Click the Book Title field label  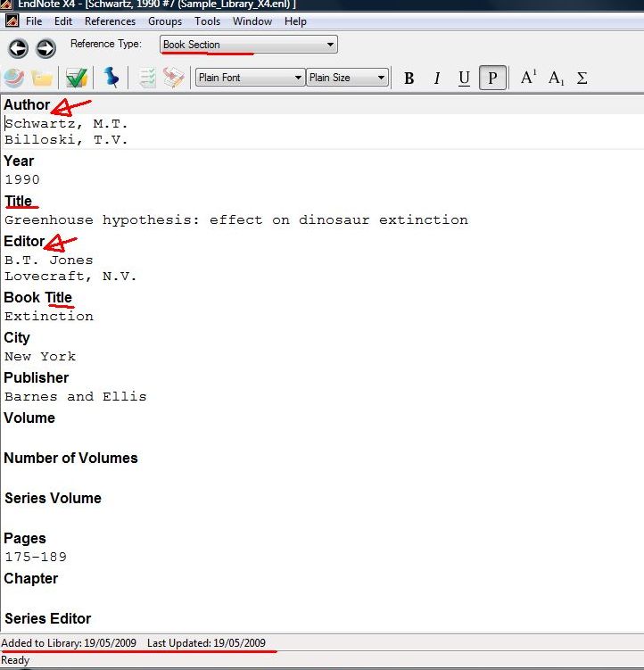37,297
